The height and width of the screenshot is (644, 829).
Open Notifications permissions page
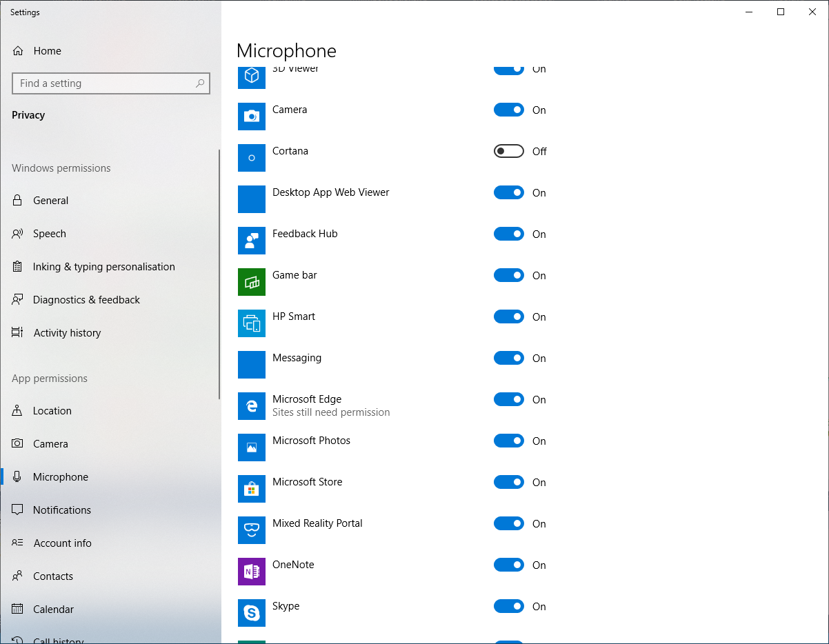click(x=62, y=510)
